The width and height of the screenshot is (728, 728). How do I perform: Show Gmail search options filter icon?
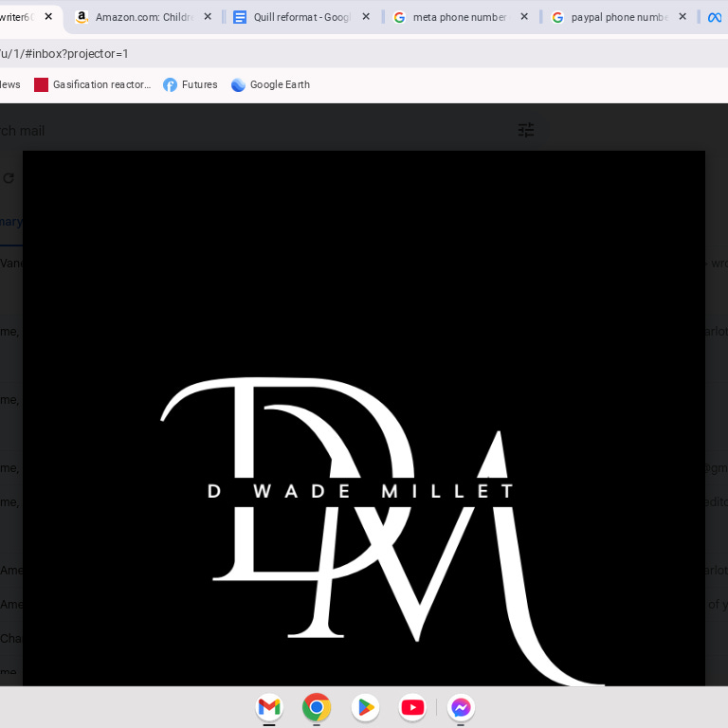coord(526,130)
